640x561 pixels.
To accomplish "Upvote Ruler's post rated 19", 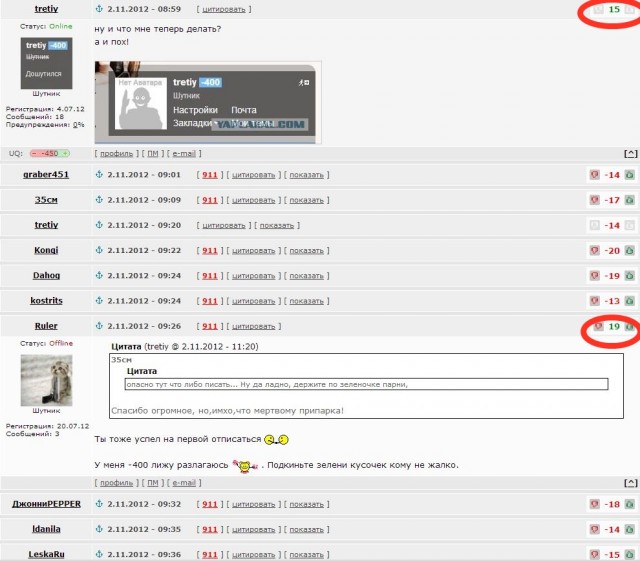I will tap(630, 326).
